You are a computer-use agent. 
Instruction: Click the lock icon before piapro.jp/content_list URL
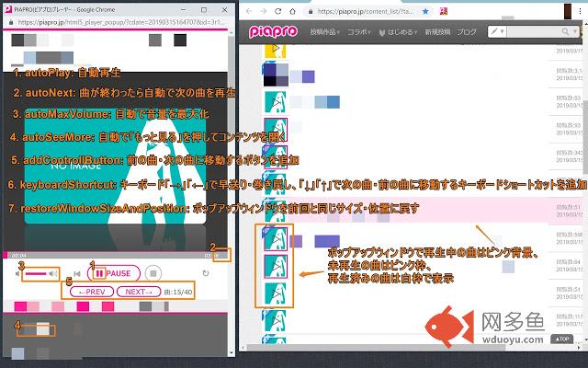click(311, 11)
